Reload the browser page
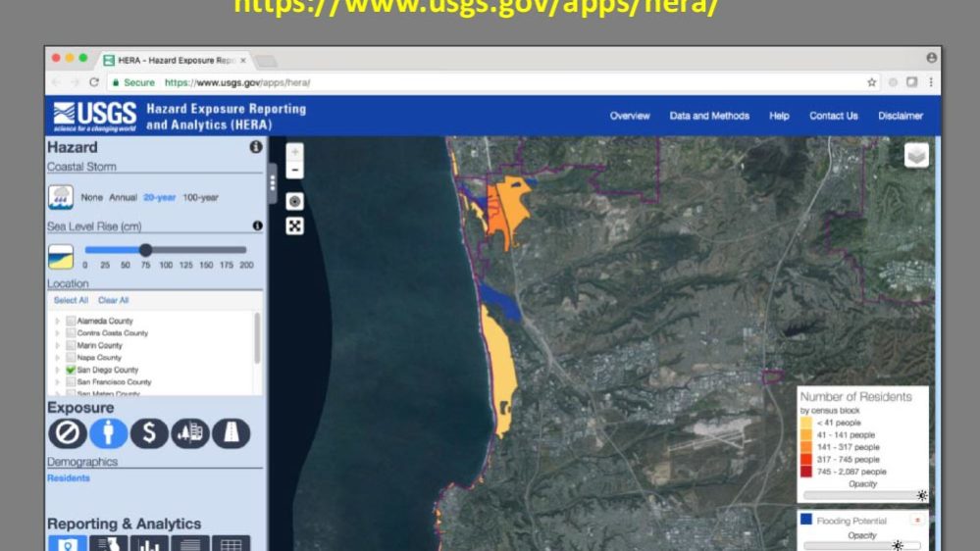Screen dimensions: 980x551 coord(94,82)
